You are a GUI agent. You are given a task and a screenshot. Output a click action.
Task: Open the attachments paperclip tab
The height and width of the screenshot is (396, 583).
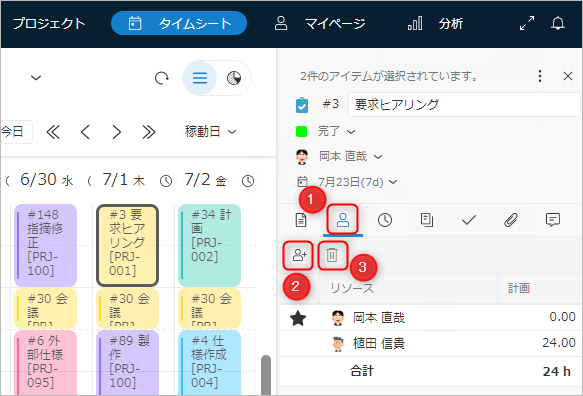[511, 220]
